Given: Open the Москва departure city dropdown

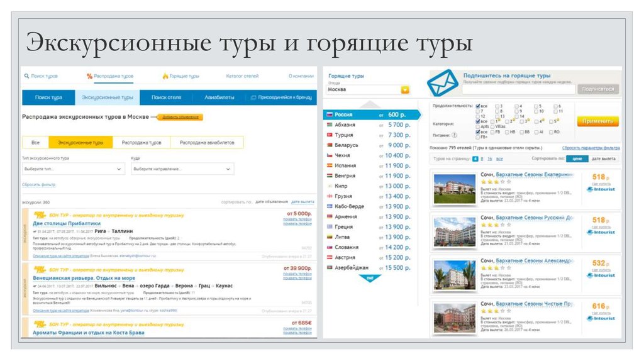Looking at the screenshot, I should (369, 89).
